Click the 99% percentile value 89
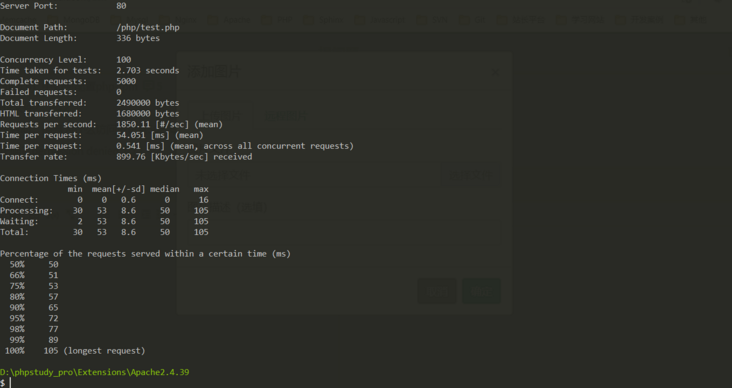 point(53,339)
